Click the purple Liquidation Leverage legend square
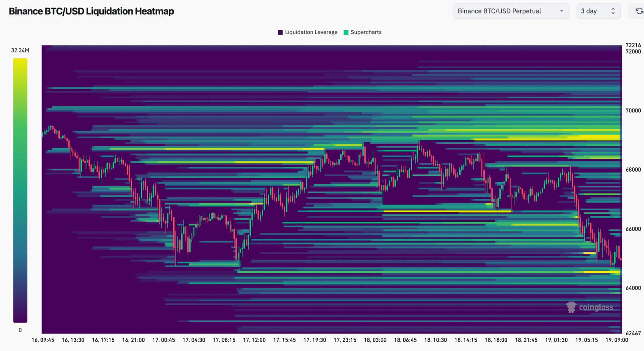 (280, 32)
